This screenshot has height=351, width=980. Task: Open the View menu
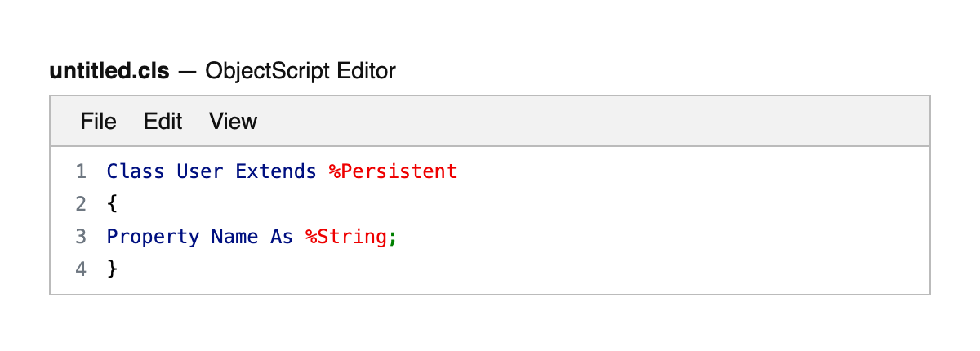[233, 122]
